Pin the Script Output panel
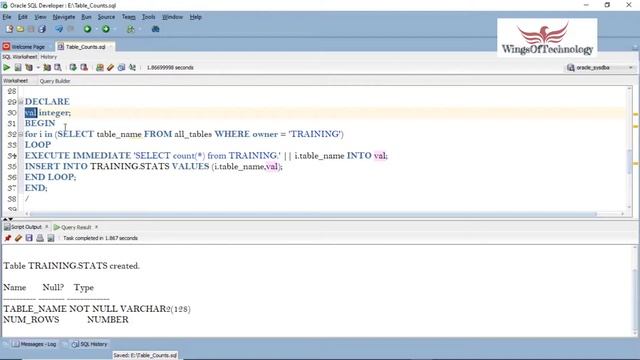Screen dimensions: 640x360 7,238
